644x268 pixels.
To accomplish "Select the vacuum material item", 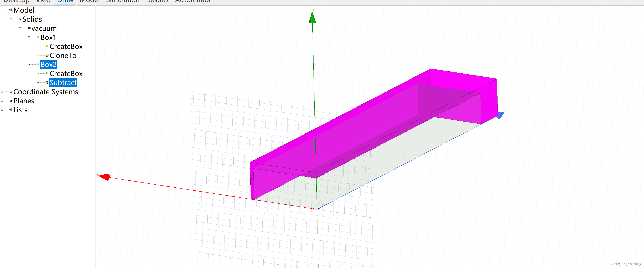I will (x=44, y=28).
